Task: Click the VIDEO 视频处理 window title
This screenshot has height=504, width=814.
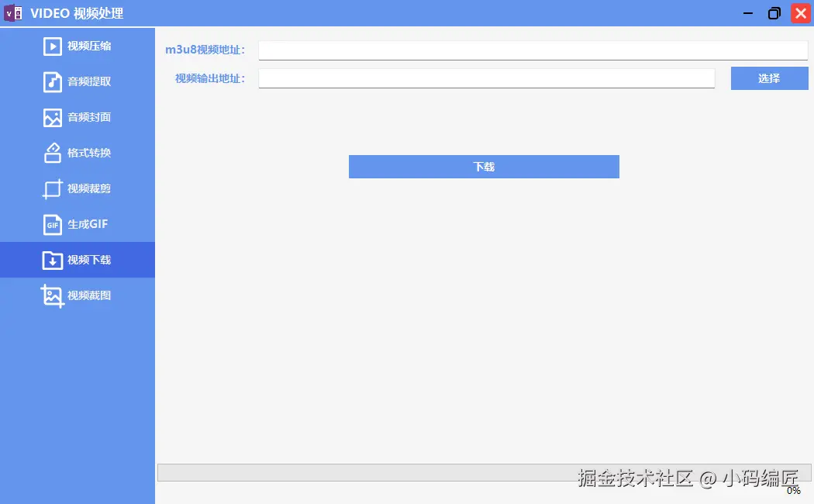Action: [x=77, y=13]
